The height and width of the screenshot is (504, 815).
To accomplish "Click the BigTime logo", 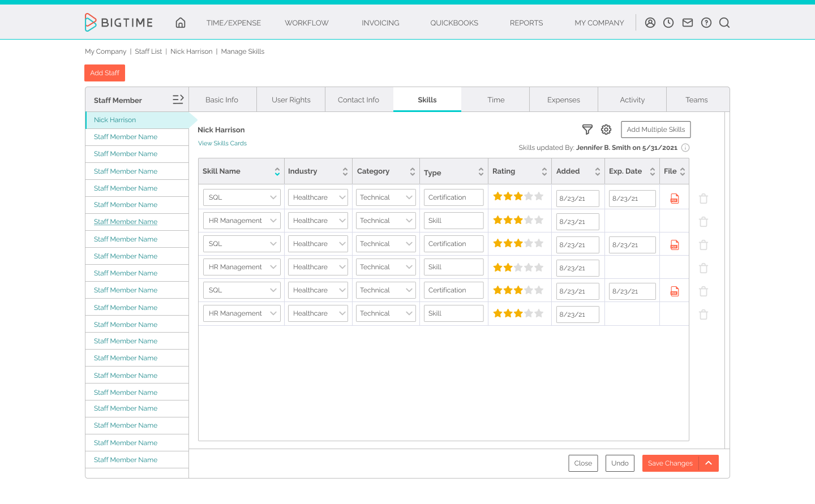I will [119, 22].
